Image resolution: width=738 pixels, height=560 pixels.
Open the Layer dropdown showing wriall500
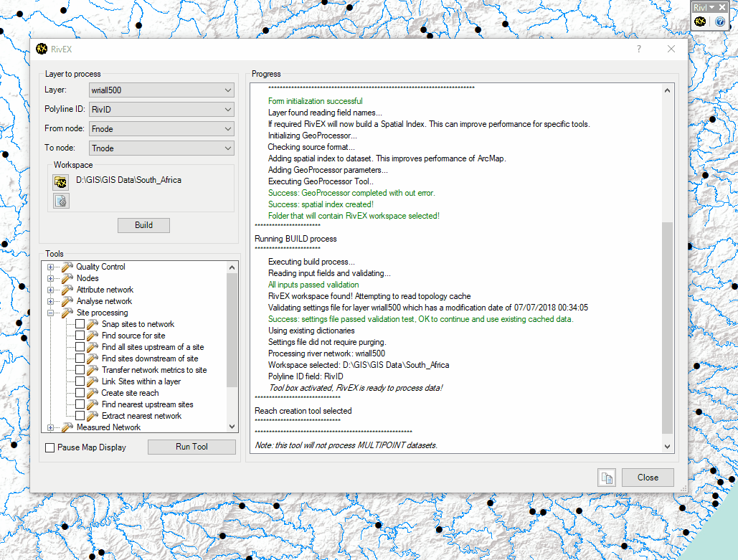pyautogui.click(x=161, y=90)
